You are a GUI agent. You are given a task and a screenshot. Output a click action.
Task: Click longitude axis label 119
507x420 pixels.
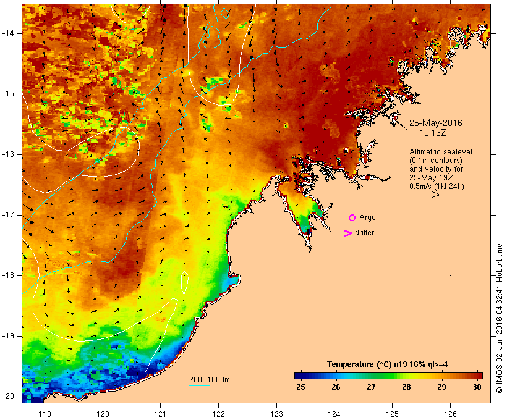coord(45,414)
